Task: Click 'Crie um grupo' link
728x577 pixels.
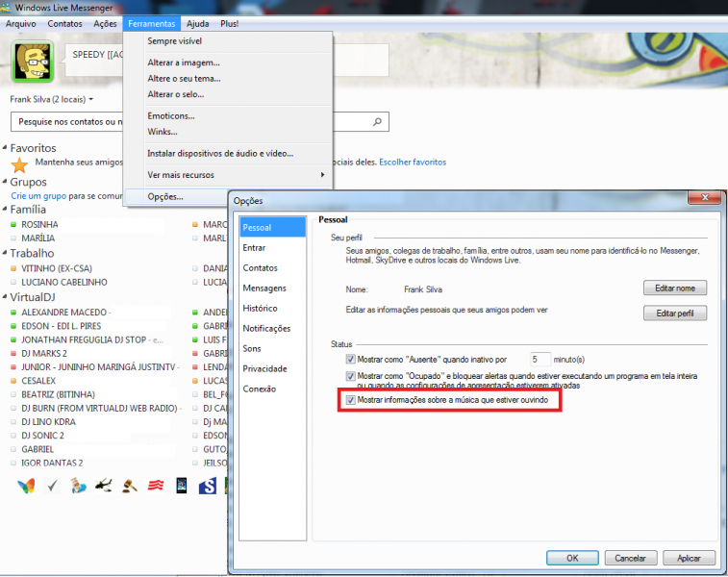Action: tap(38, 196)
